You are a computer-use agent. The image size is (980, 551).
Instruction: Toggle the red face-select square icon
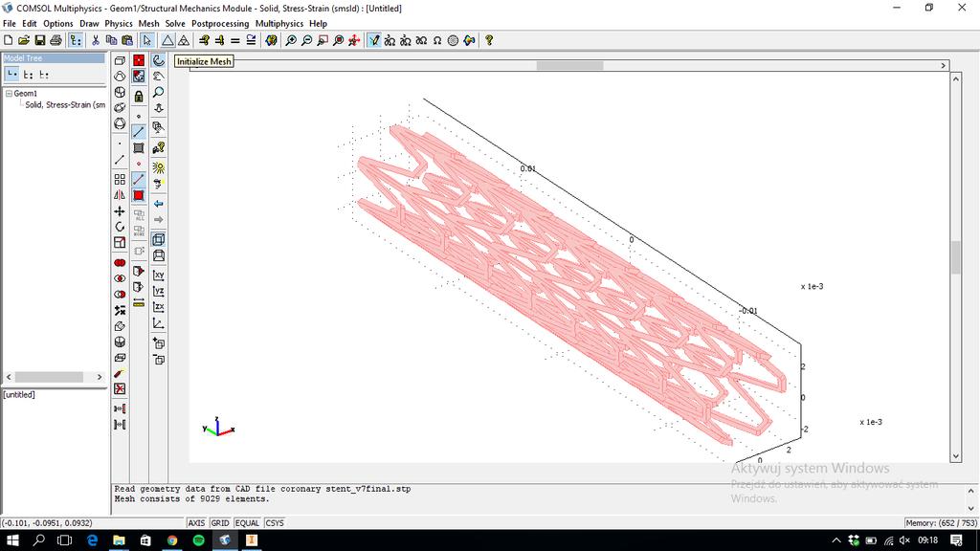pyautogui.click(x=139, y=195)
